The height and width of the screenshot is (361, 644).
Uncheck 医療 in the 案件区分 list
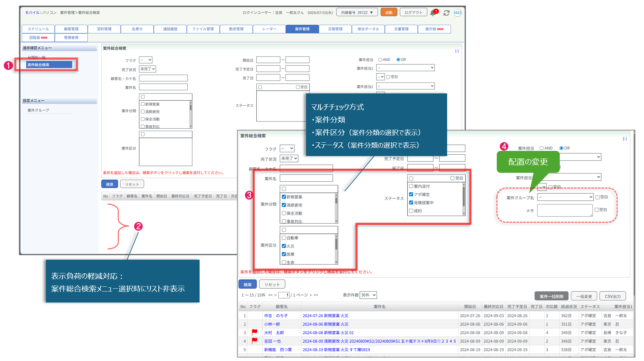click(284, 254)
